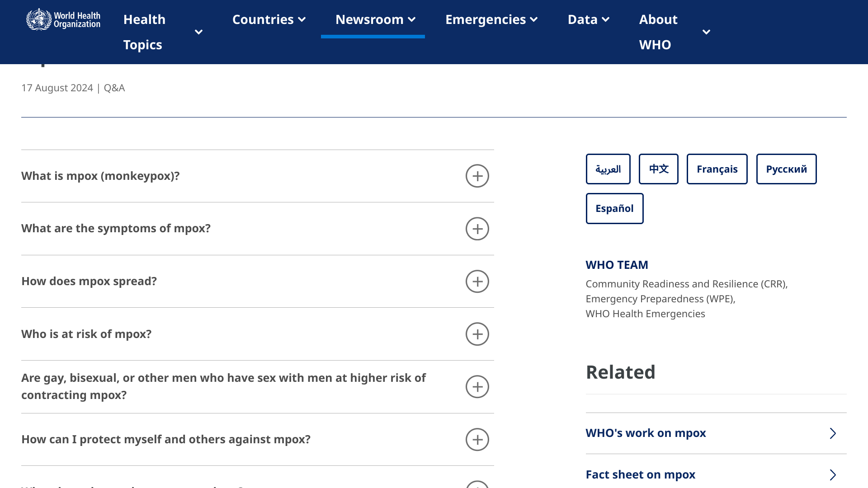The image size is (868, 488).
Task: Switch language to Español
Action: coord(614,208)
